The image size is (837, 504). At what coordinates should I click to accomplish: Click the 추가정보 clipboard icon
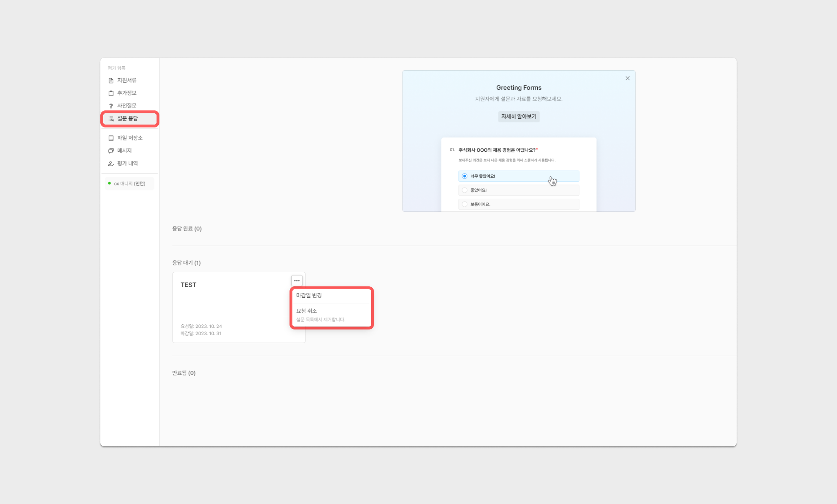point(111,93)
